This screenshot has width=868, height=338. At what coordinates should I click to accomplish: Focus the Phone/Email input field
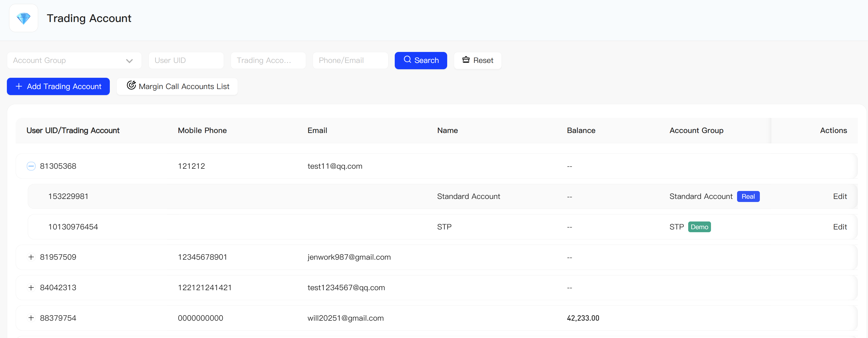[351, 60]
